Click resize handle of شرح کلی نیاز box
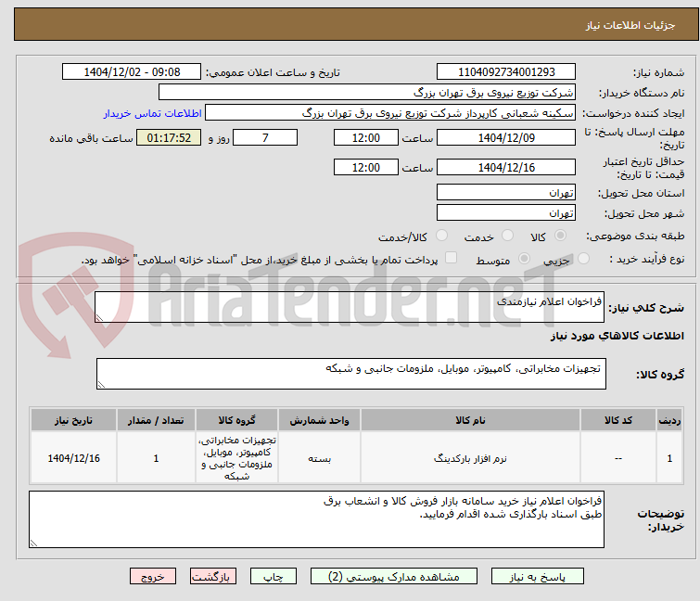Viewport: 700px width, 601px height. 99,318
